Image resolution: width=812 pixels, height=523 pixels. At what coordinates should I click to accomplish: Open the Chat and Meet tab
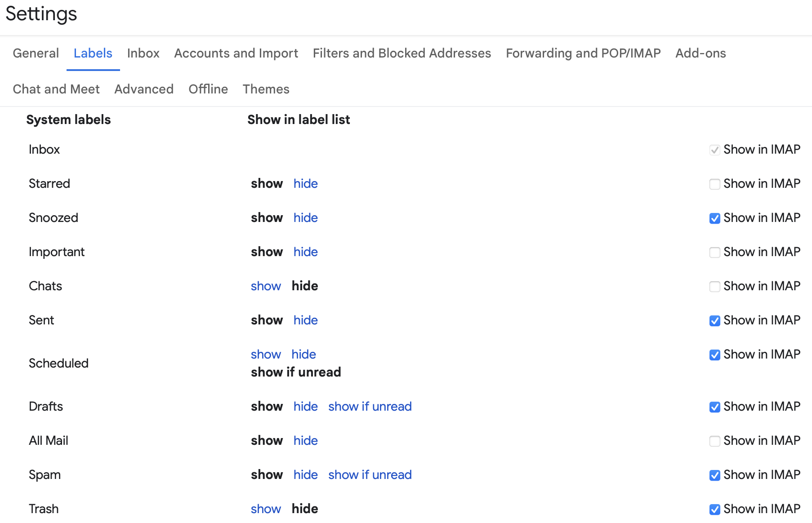pyautogui.click(x=56, y=89)
